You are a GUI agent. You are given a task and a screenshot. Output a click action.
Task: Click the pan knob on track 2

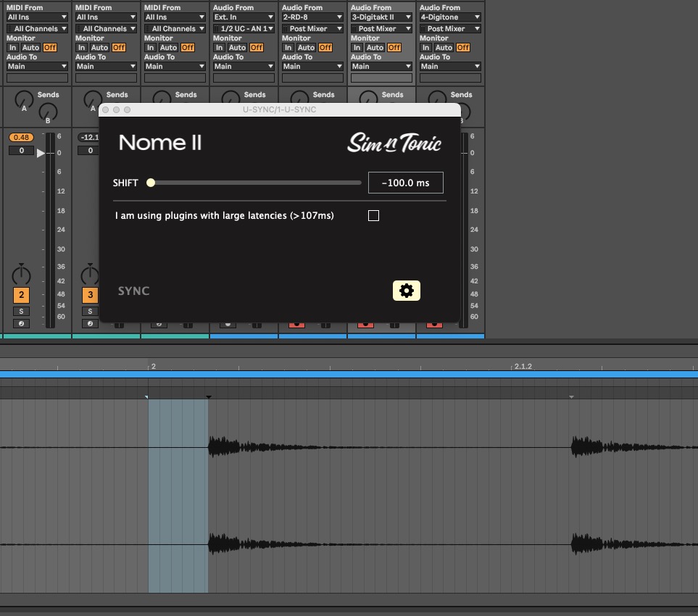pos(21,275)
